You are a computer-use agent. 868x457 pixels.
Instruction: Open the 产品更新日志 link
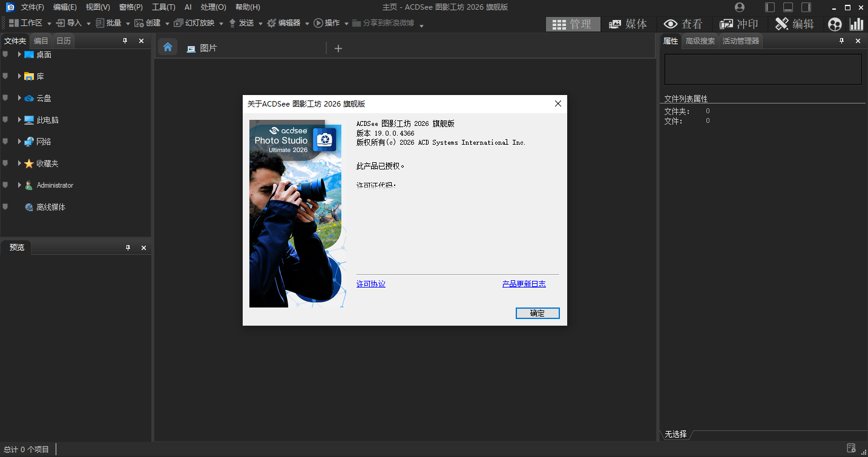524,284
